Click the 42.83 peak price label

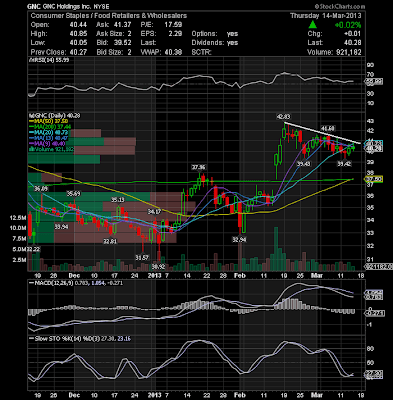click(283, 117)
